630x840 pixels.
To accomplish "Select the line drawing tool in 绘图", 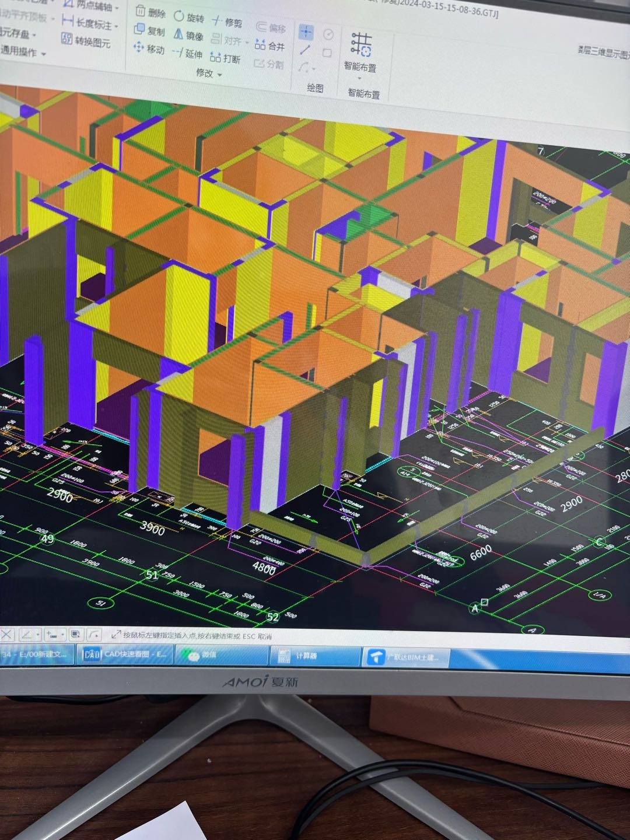I will coord(305,50).
